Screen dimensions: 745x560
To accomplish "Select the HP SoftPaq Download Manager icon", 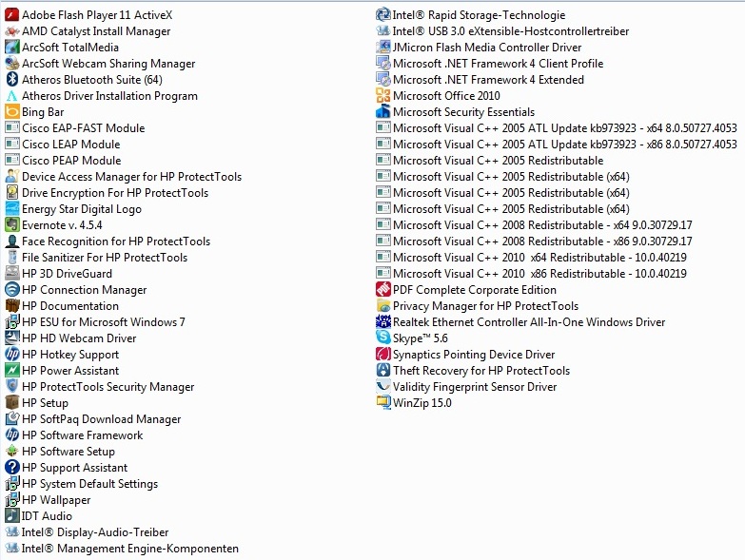I will [11, 419].
